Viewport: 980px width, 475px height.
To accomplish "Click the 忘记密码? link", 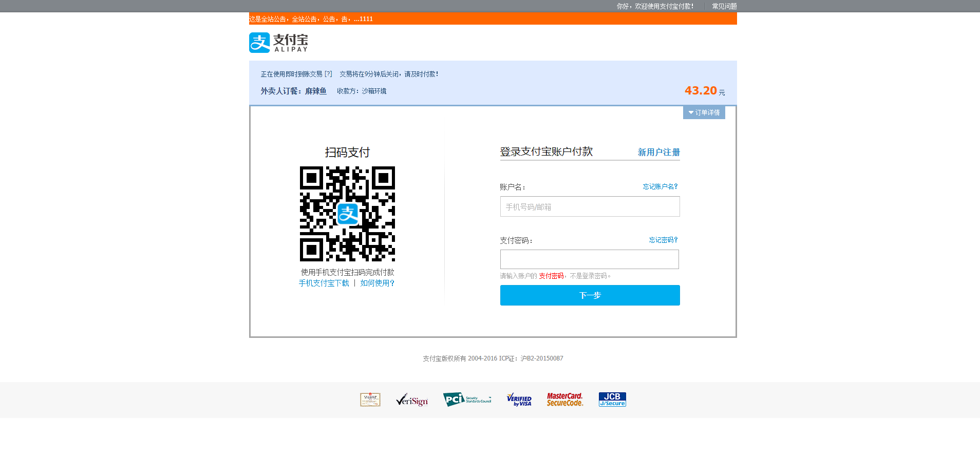I will 664,240.
